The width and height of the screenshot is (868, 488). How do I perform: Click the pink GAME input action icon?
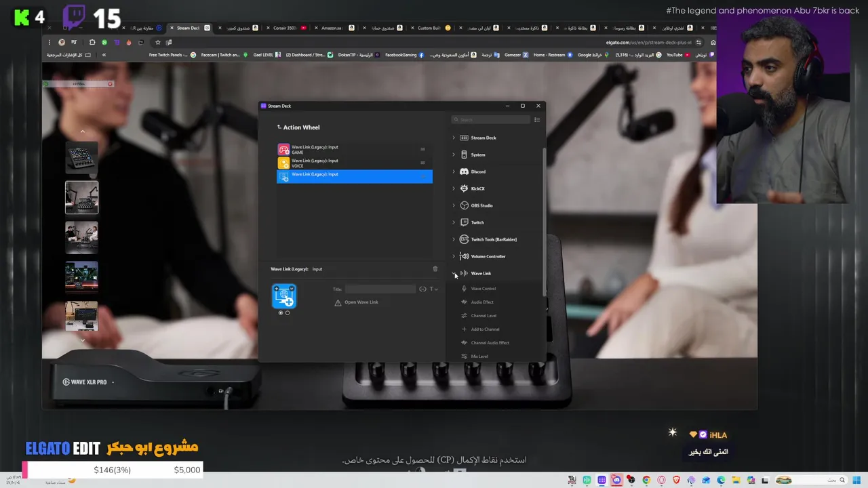pyautogui.click(x=283, y=149)
